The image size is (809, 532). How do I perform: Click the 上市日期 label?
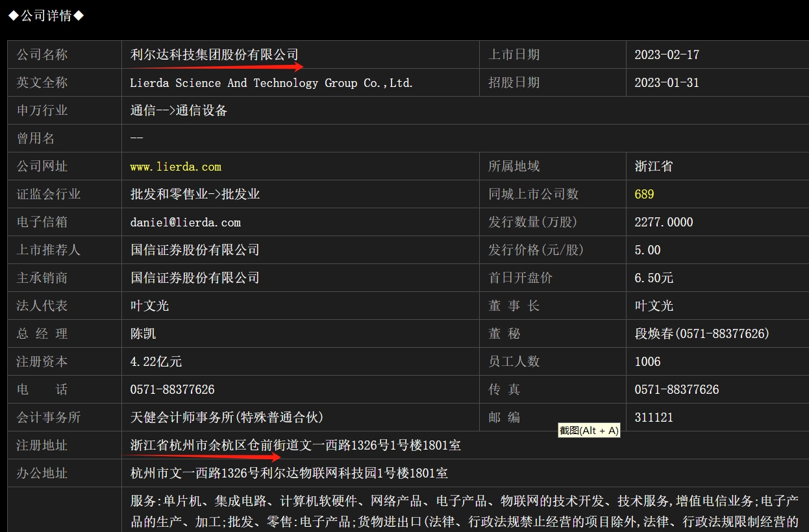(514, 55)
